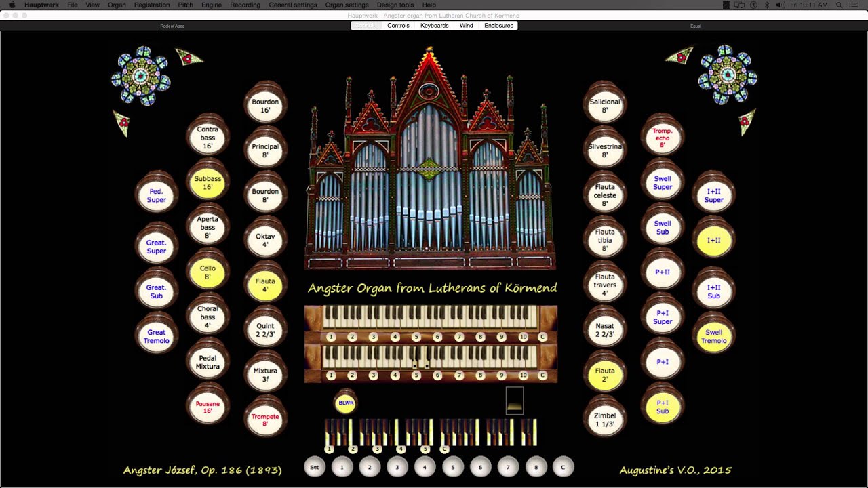The height and width of the screenshot is (488, 868).
Task: Switch on the Great Tremolo
Action: point(156,335)
